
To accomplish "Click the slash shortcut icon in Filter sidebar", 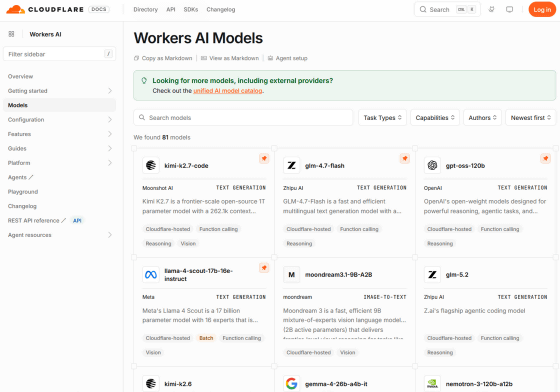I will pyautogui.click(x=109, y=54).
